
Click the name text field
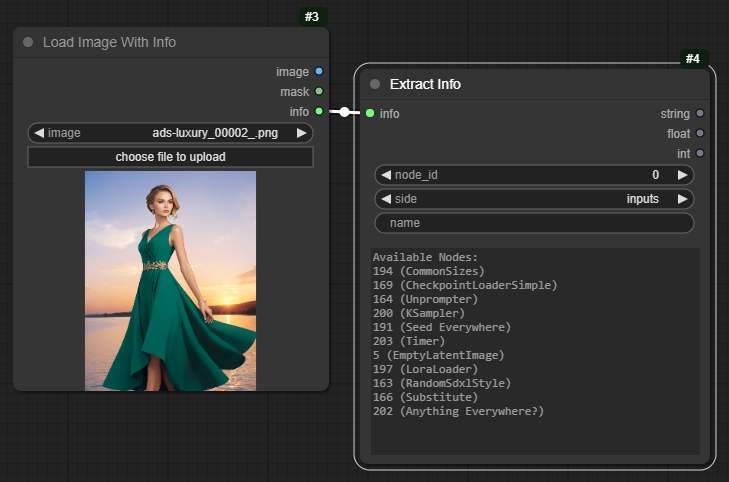coord(534,223)
